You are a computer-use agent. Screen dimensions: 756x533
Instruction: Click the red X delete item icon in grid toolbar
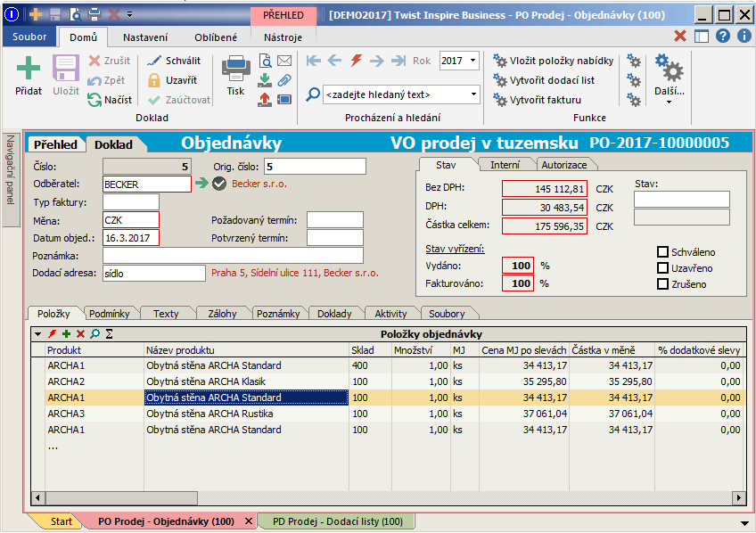pyautogui.click(x=80, y=334)
